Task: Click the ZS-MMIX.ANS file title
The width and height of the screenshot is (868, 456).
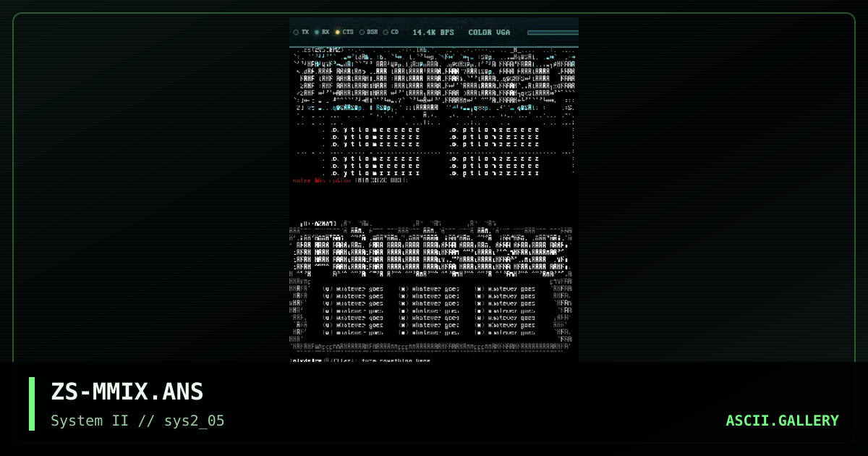Action: click(x=127, y=392)
